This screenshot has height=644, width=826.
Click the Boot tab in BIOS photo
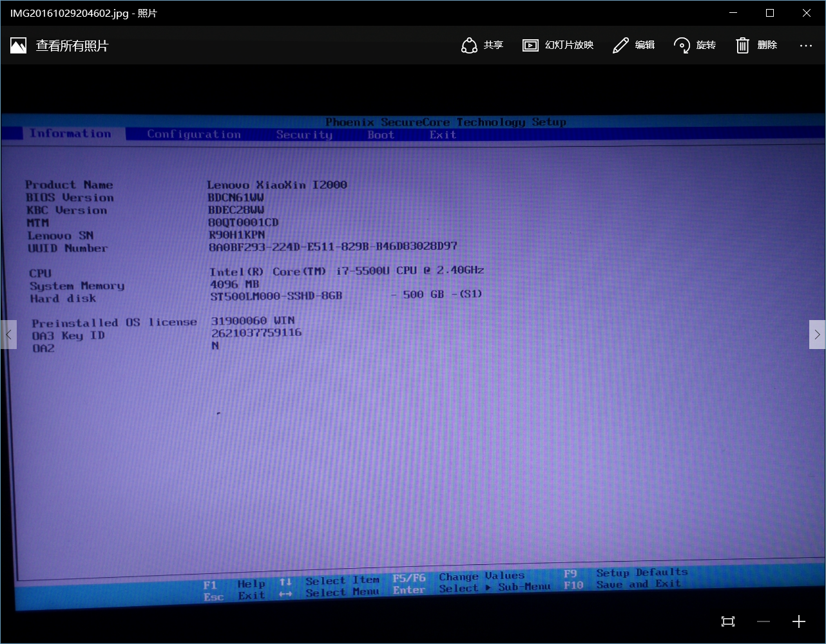point(381,135)
